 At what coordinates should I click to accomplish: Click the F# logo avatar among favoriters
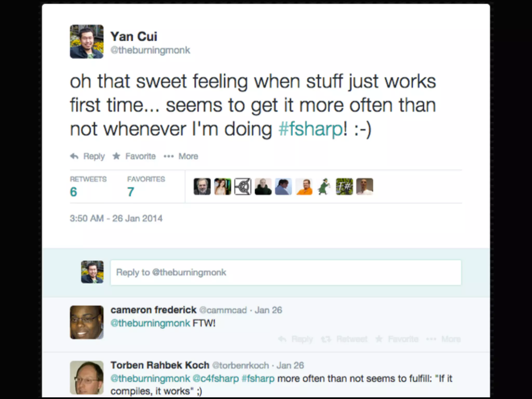tap(344, 187)
